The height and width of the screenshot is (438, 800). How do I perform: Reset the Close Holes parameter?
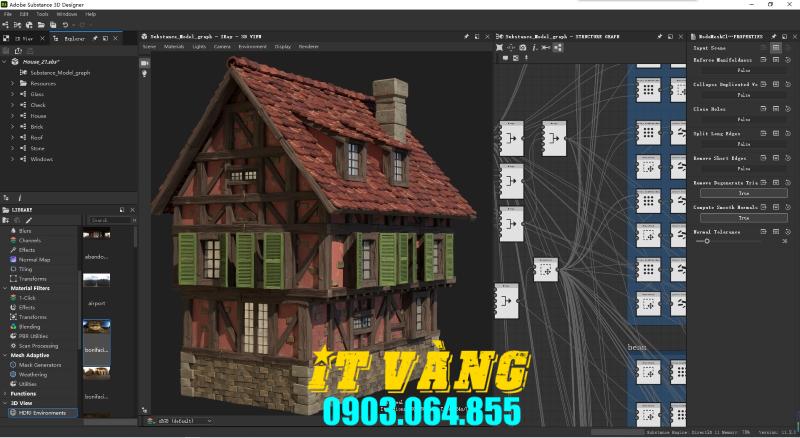tap(788, 109)
